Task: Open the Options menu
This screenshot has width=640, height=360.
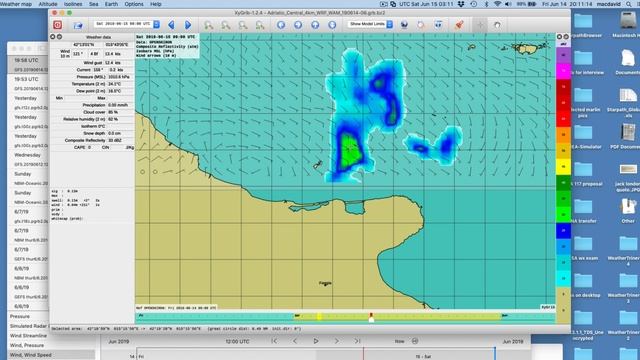Action: tap(134, 4)
